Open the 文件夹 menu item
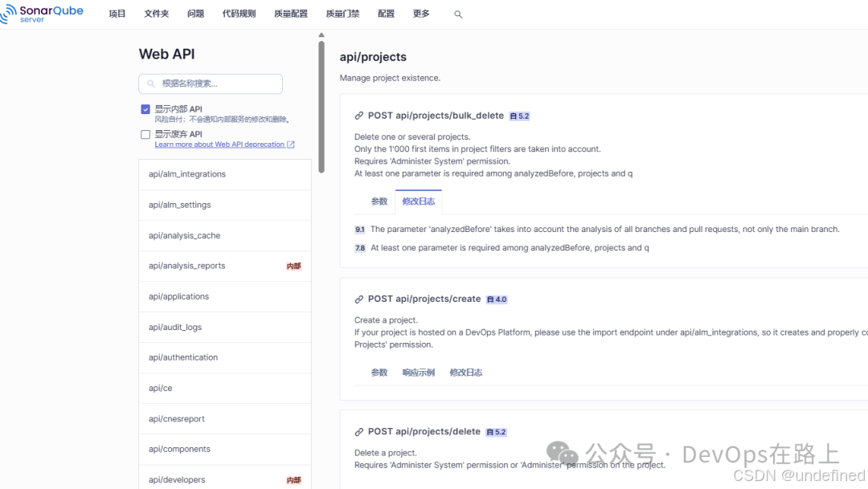 click(x=157, y=14)
